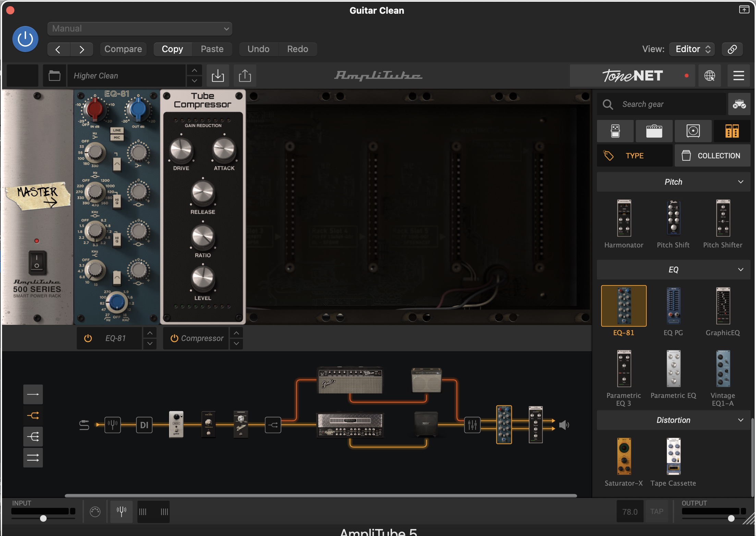This screenshot has width=756, height=536.
Task: Select the cabinet speaker gear category tab
Action: pos(693,131)
